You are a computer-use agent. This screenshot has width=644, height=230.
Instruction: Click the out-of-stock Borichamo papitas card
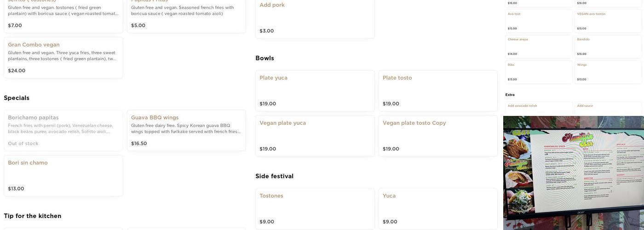click(63, 130)
